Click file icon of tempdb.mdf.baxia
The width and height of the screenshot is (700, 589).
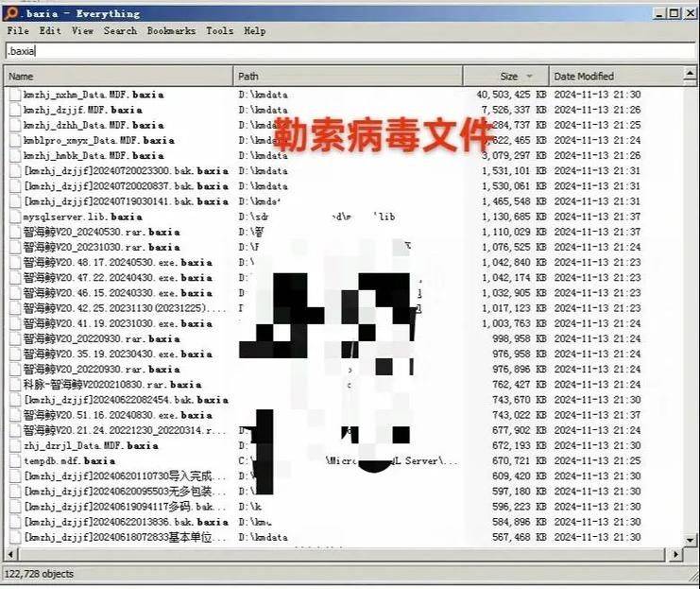[x=16, y=460]
